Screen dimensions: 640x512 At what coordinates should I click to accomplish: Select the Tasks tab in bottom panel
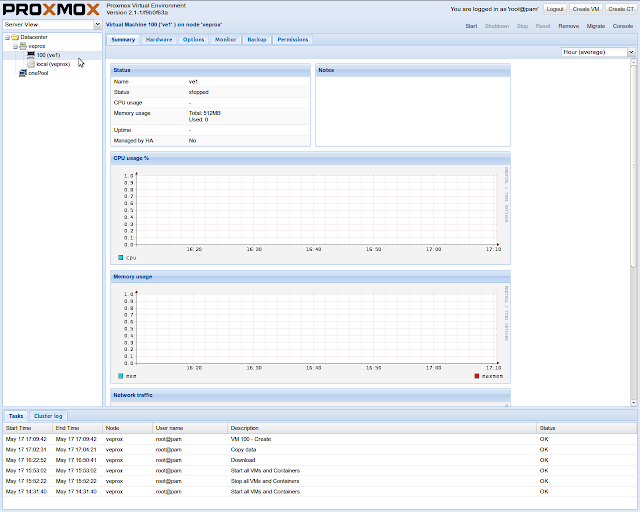coord(16,416)
